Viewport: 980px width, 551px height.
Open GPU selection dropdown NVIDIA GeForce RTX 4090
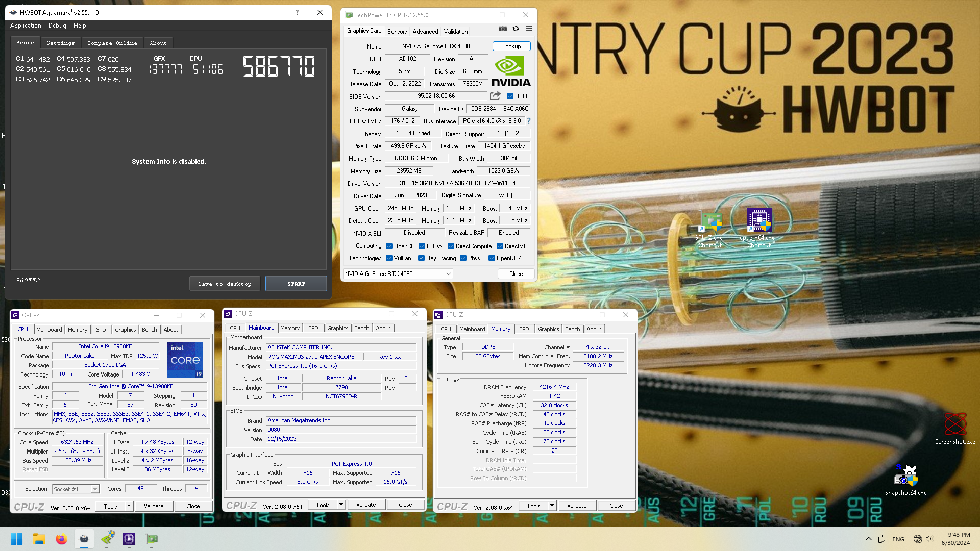tap(398, 274)
